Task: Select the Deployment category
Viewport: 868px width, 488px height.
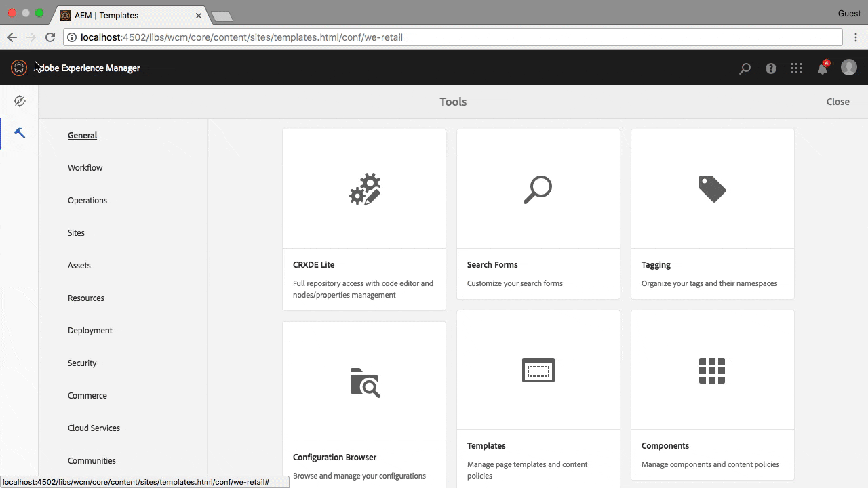Action: pos(90,331)
